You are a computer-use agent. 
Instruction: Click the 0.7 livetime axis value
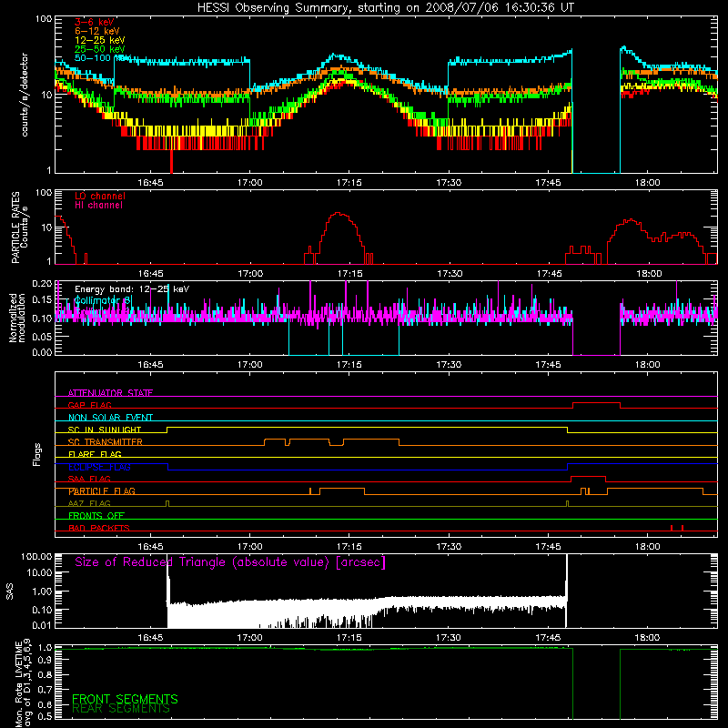(x=45, y=689)
